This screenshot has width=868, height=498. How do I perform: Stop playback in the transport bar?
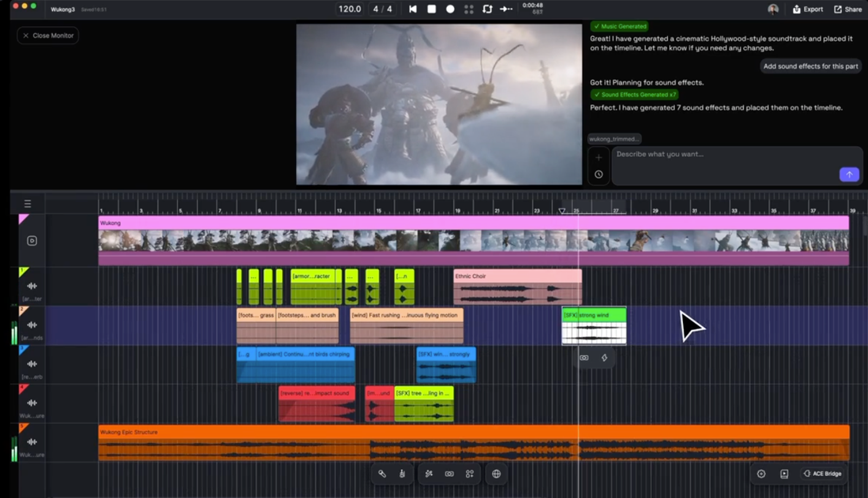point(431,9)
